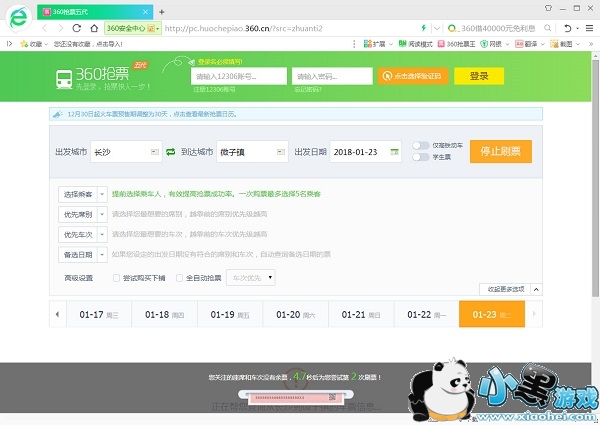
Task: Collapse options with 收起更多选项
Action: [x=510, y=289]
